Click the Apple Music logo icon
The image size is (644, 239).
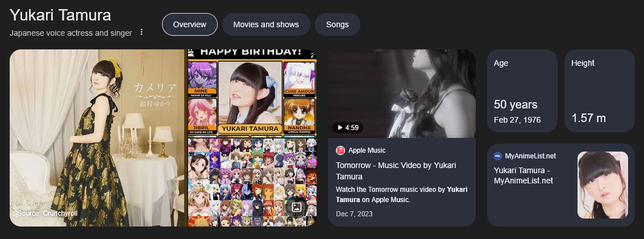340,150
